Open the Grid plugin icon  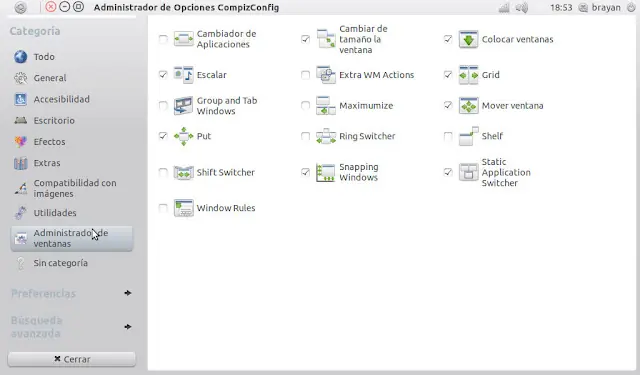click(x=468, y=75)
